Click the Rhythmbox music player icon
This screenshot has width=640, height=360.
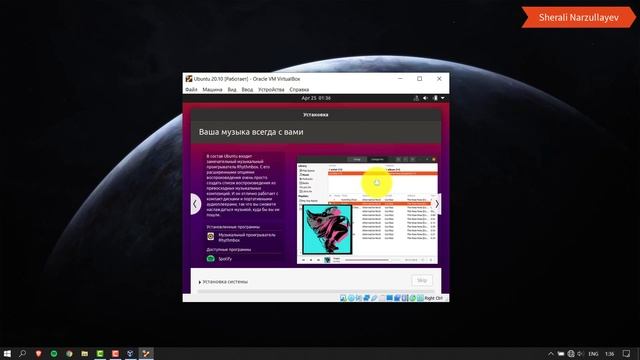(211, 236)
